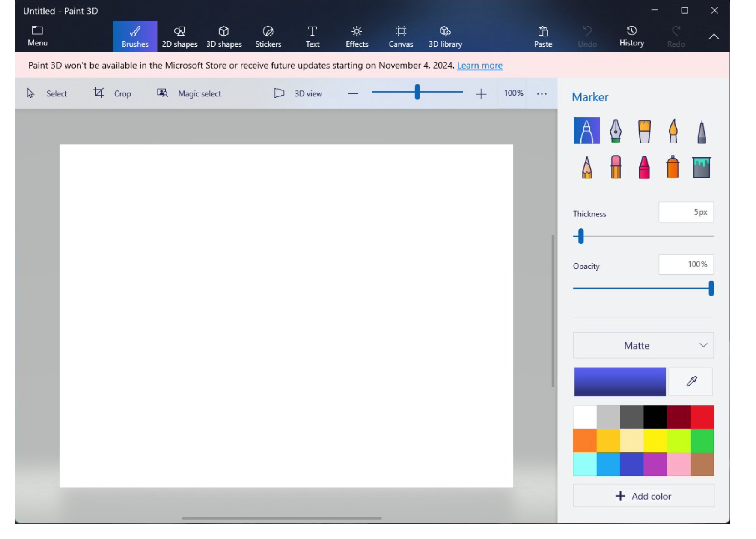Click the current color preview bar
Viewport: 756px width, 539px height.
620,381
